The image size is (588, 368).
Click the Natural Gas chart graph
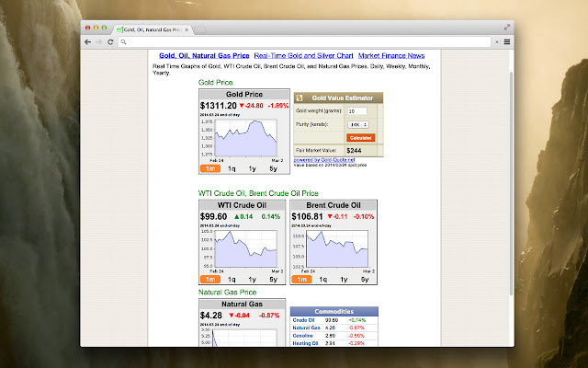244,338
